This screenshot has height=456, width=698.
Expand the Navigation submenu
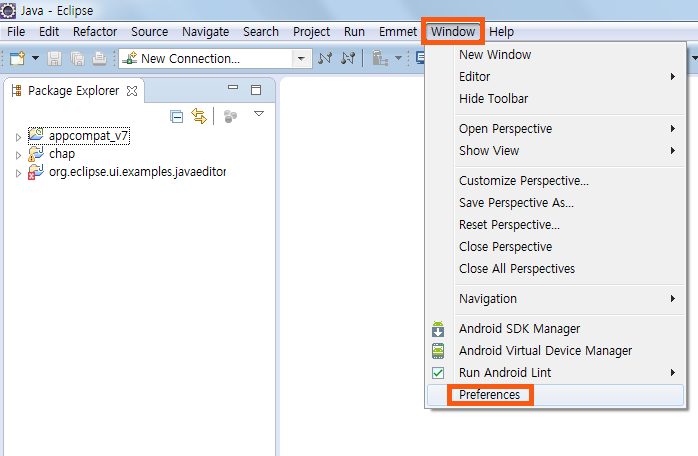[x=556, y=299]
